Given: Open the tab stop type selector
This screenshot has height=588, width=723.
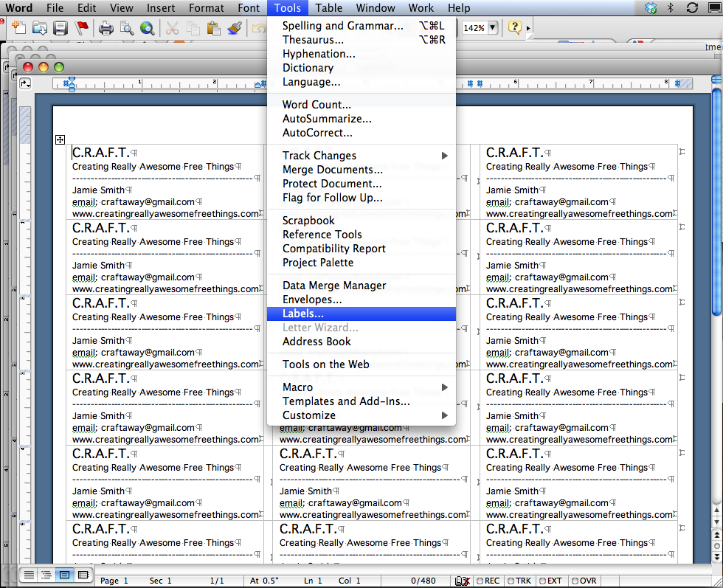Looking at the screenshot, I should click(25, 83).
